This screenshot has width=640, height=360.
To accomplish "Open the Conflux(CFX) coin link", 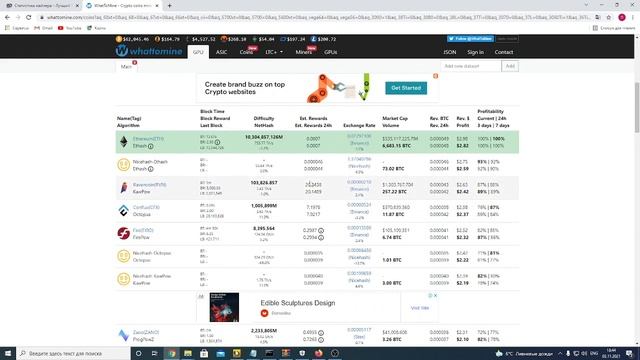I will point(146,207).
